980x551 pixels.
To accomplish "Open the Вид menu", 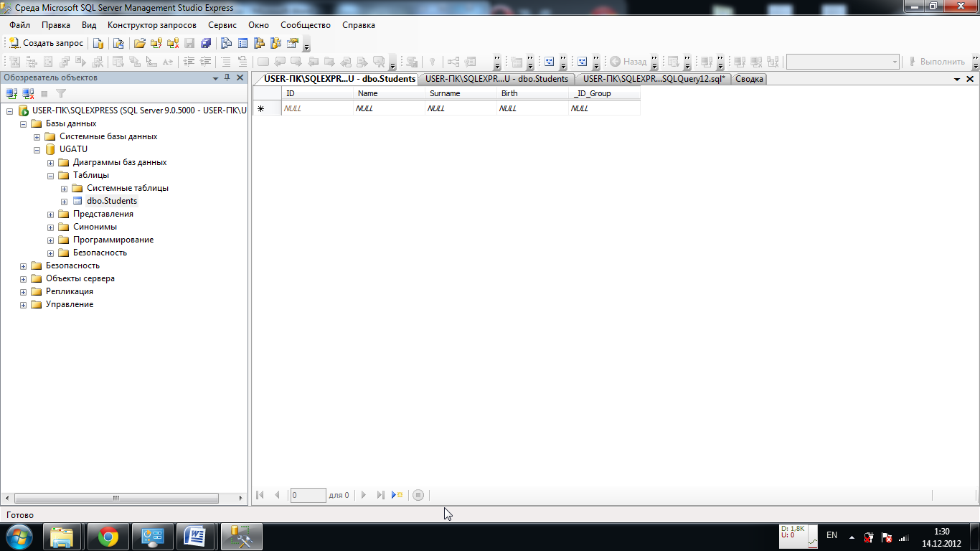I will tap(89, 25).
